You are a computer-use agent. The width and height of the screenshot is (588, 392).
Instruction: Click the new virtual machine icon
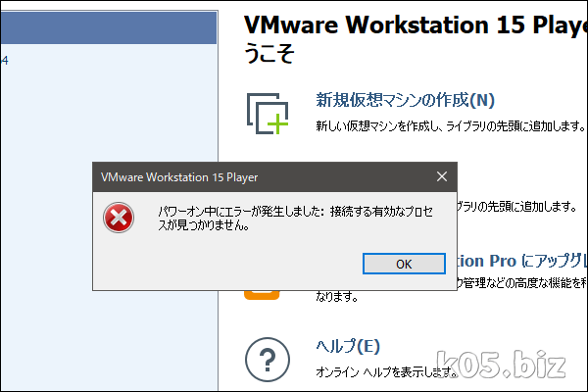click(x=268, y=114)
